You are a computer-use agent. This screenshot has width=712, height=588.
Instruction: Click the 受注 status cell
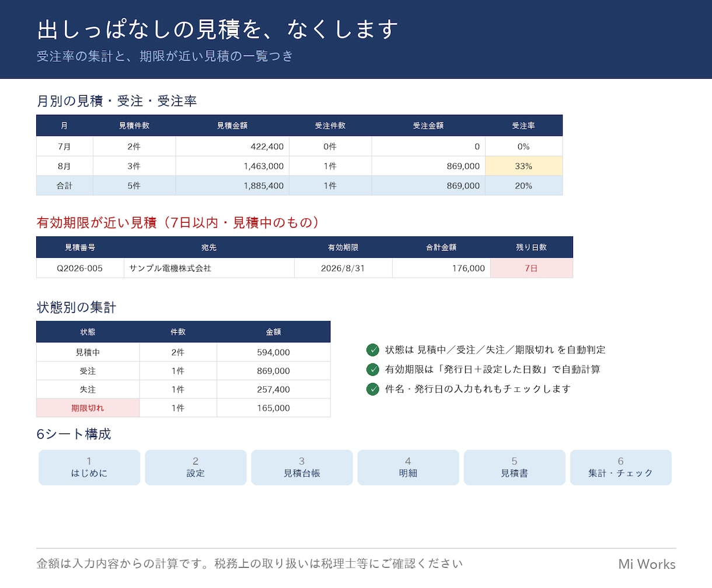coord(88,371)
